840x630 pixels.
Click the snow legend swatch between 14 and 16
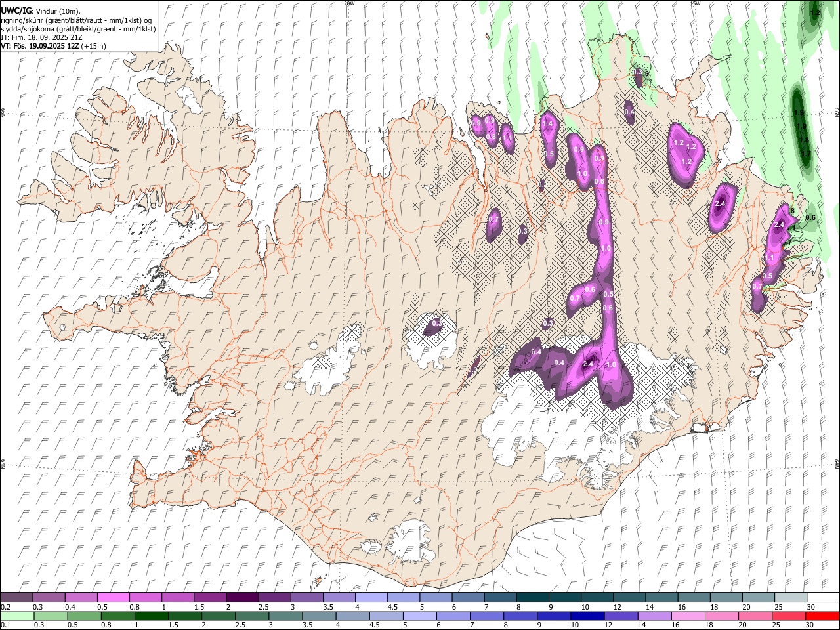[x=662, y=598]
